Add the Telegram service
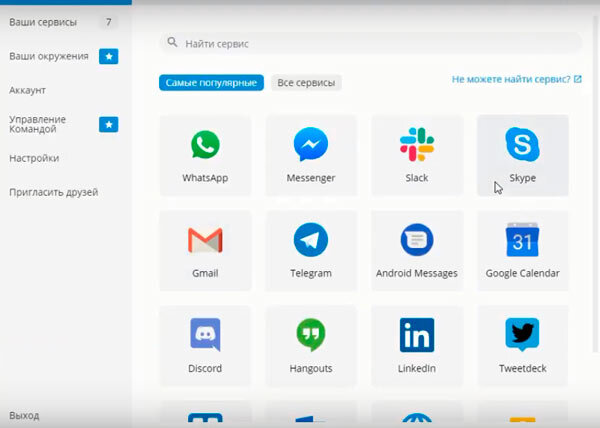 (x=311, y=251)
